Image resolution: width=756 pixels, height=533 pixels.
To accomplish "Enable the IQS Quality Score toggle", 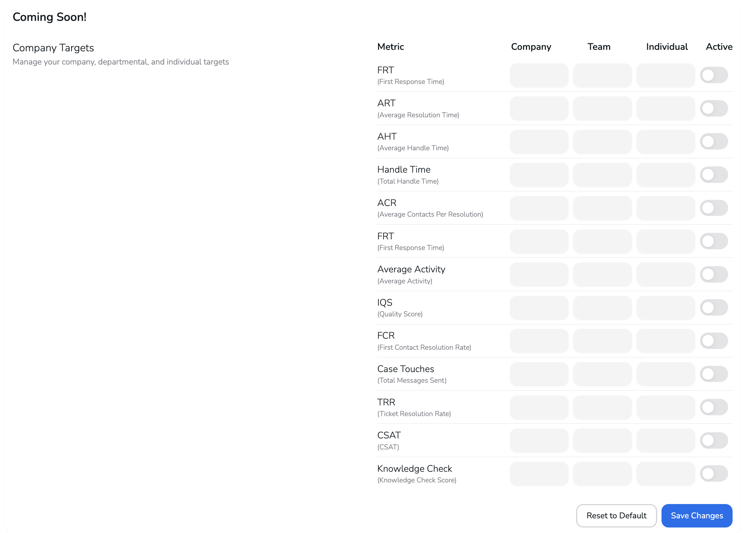I will coord(714,308).
